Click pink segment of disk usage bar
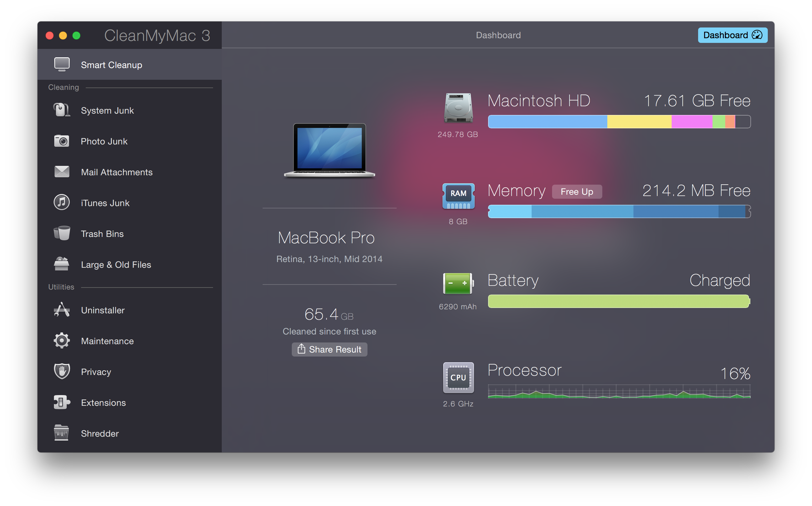 pyautogui.click(x=692, y=121)
